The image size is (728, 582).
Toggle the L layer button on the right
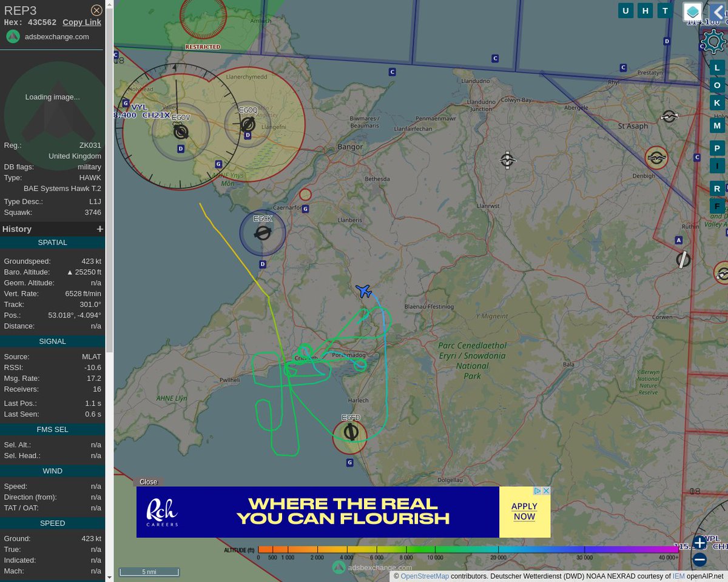coord(716,67)
